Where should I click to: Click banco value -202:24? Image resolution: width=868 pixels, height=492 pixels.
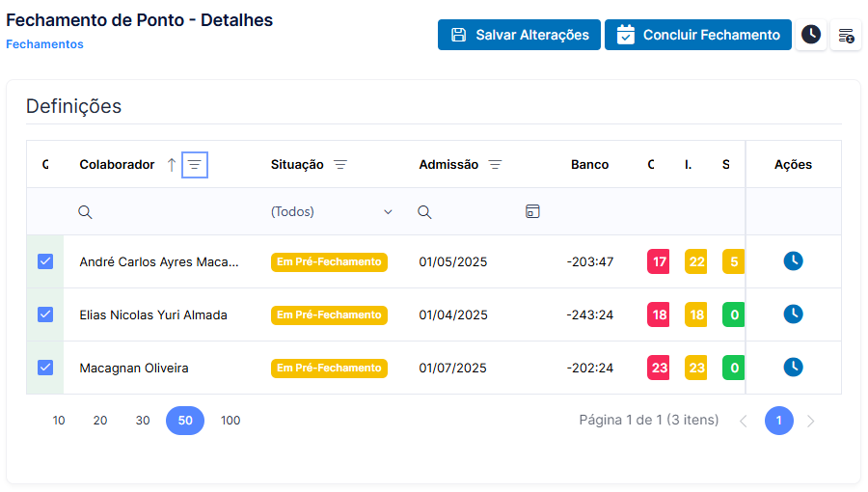(x=590, y=368)
